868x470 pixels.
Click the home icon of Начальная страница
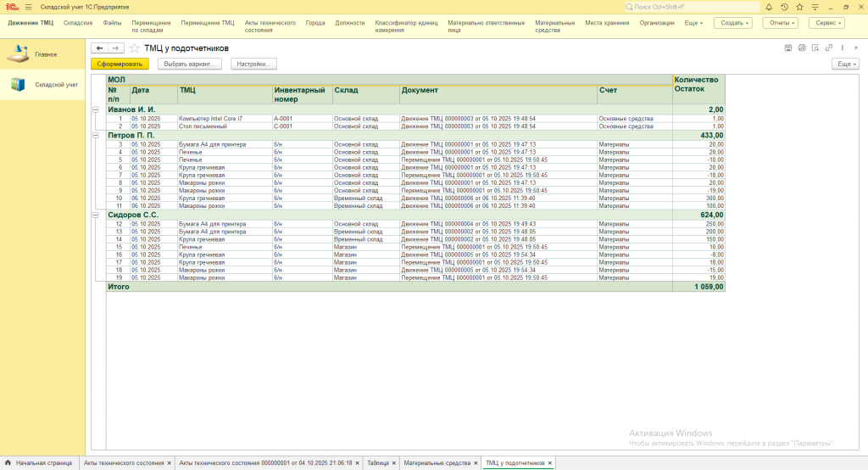click(x=8, y=463)
